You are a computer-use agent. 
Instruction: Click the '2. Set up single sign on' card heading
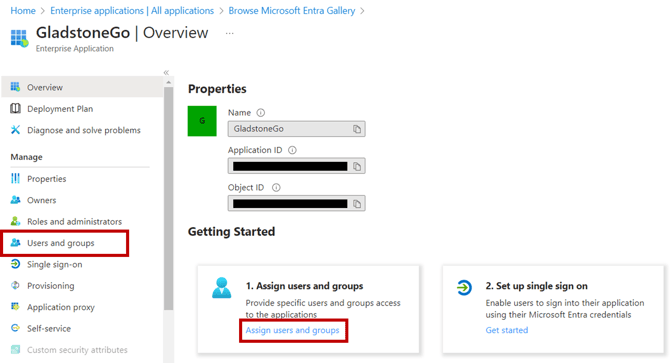tap(537, 286)
